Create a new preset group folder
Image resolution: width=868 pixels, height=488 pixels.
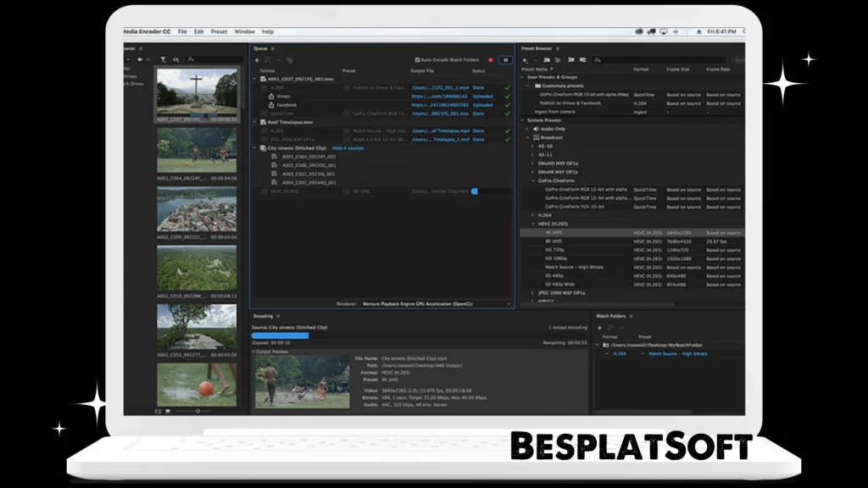click(547, 60)
